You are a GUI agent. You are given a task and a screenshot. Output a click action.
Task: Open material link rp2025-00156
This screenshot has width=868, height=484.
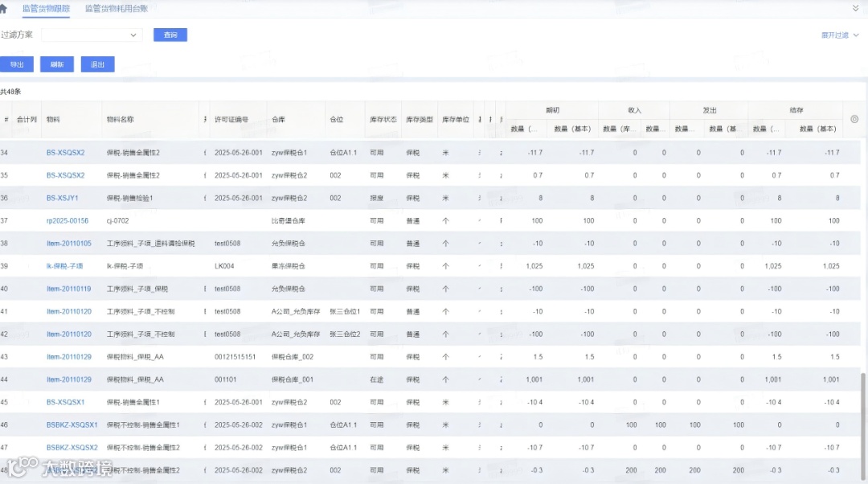(67, 220)
